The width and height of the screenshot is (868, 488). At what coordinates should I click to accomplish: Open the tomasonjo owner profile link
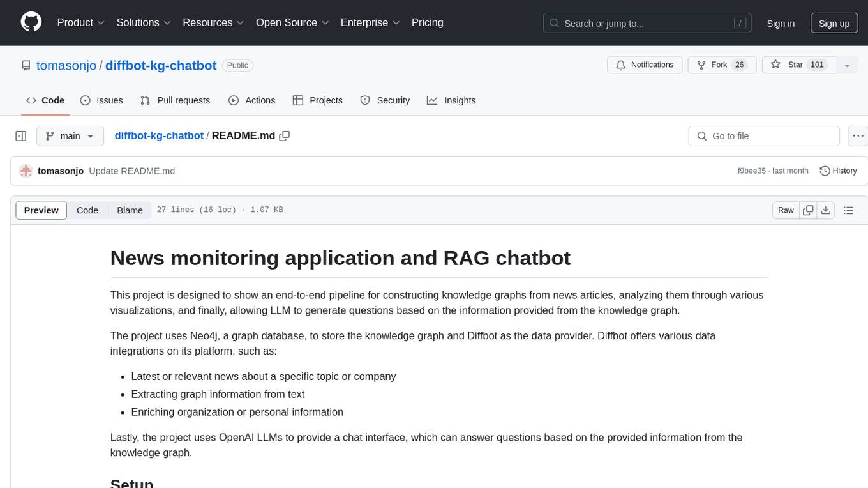pos(66,65)
